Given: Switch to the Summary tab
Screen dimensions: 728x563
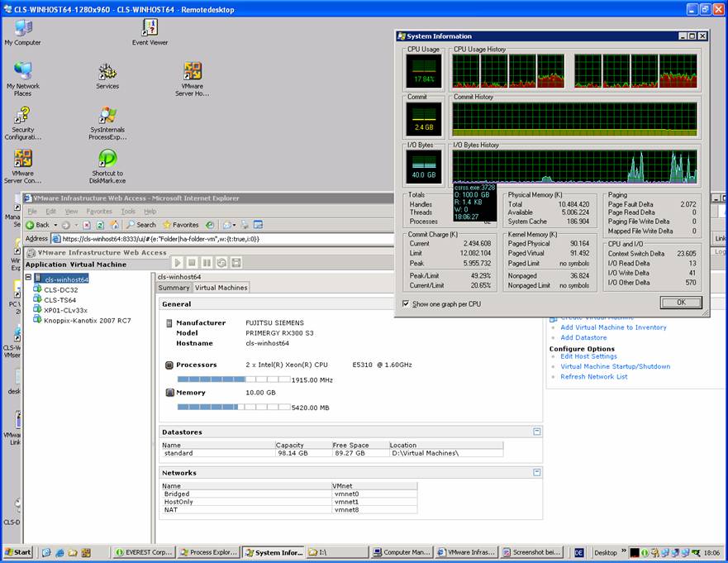Looking at the screenshot, I should click(x=174, y=288).
